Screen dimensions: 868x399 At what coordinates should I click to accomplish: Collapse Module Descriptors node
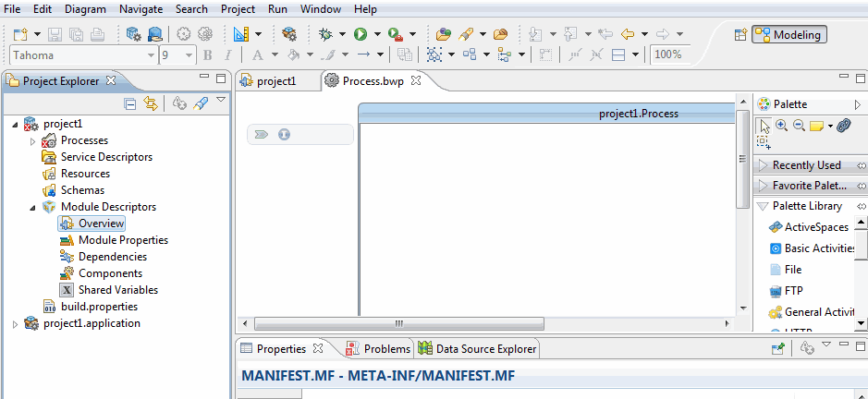(x=32, y=208)
